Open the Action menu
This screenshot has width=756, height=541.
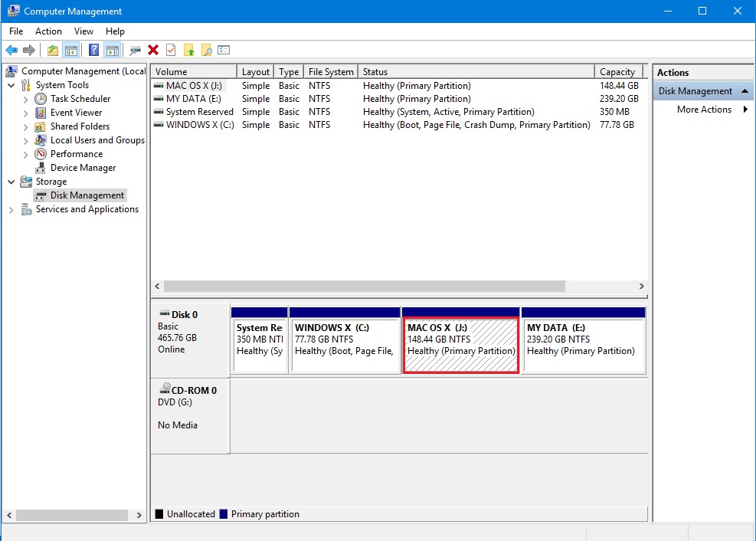[x=48, y=31]
